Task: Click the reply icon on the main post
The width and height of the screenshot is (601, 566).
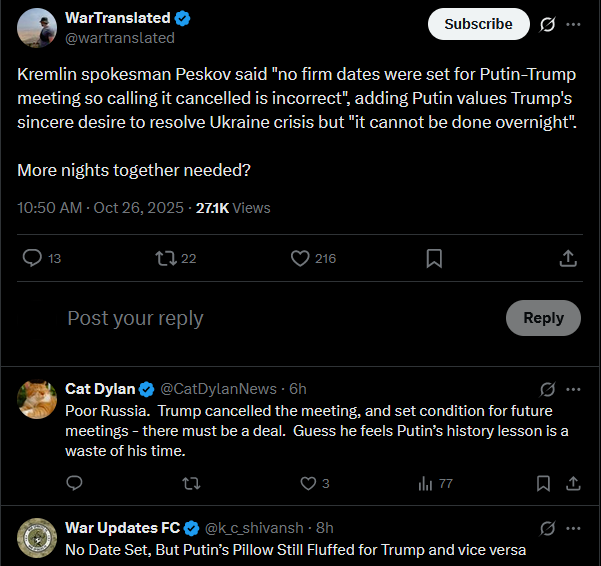Action: pyautogui.click(x=33, y=258)
